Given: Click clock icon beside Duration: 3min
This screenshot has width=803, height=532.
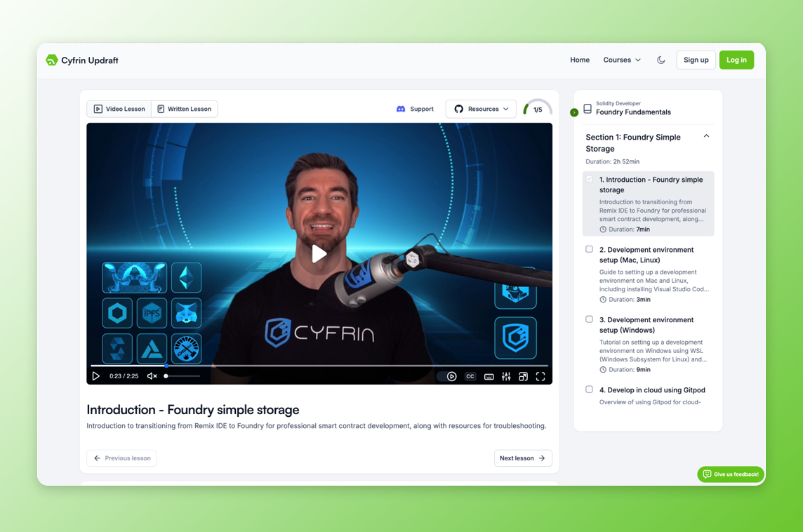Looking at the screenshot, I should (x=603, y=300).
